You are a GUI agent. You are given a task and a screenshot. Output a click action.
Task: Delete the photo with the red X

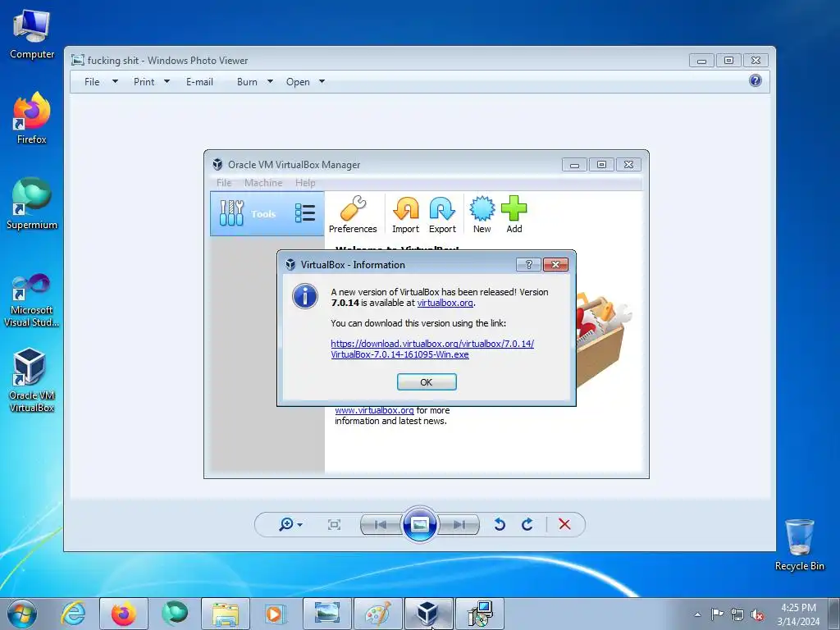(564, 524)
